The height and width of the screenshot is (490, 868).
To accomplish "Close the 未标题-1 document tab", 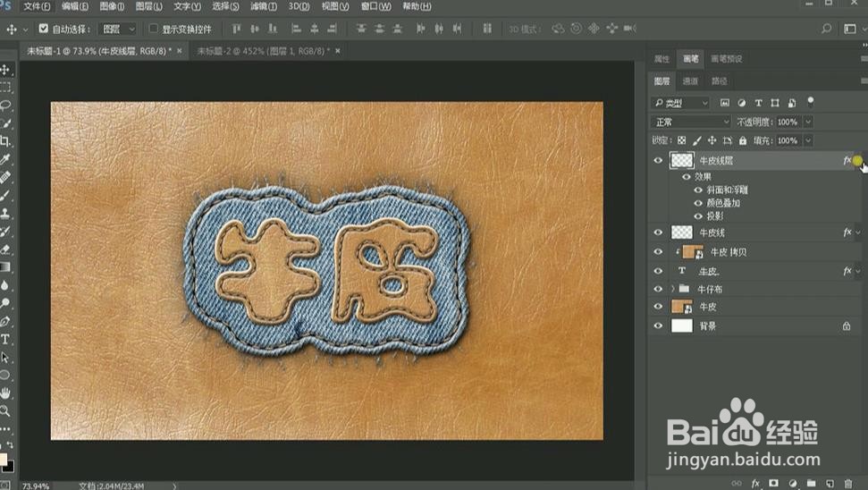I will 179,51.
